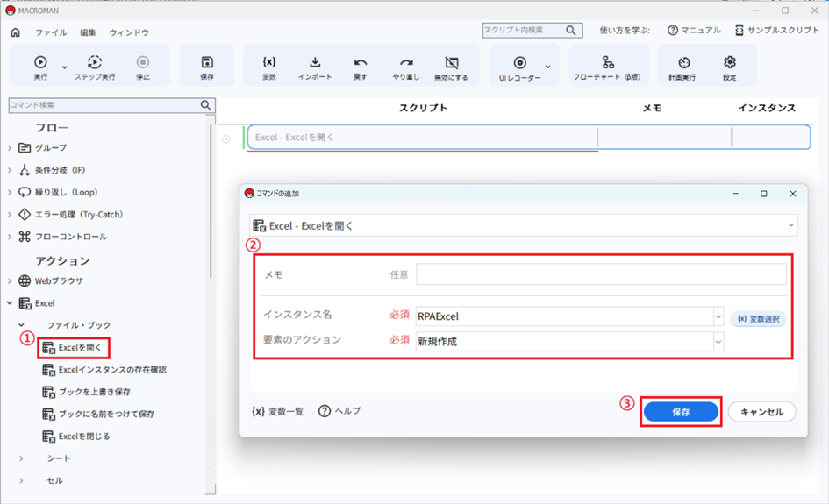This screenshot has height=504, width=829.
Task: Open the Flowchart (フローチャート) view
Action: 607,63
